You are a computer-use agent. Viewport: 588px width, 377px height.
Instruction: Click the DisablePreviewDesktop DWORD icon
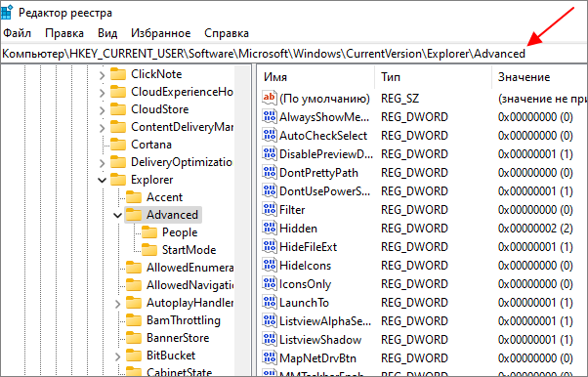(x=270, y=153)
